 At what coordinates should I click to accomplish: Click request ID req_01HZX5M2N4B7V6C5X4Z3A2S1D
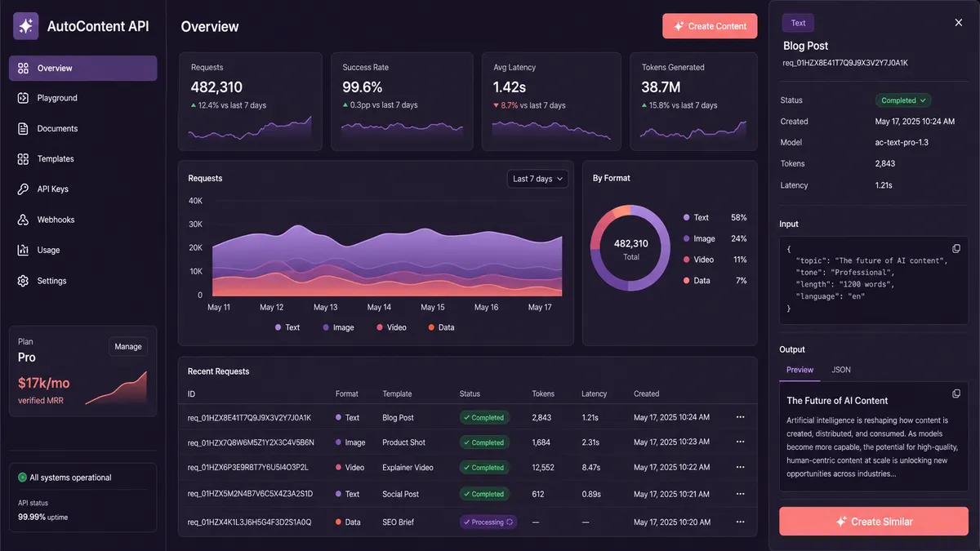click(x=250, y=494)
